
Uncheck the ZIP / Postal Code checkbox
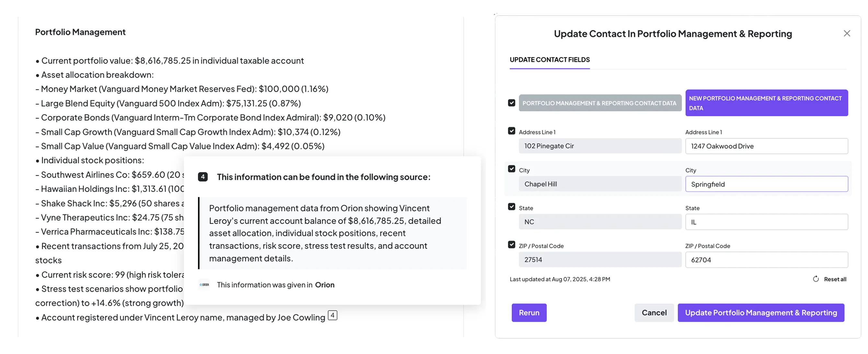[x=511, y=244]
